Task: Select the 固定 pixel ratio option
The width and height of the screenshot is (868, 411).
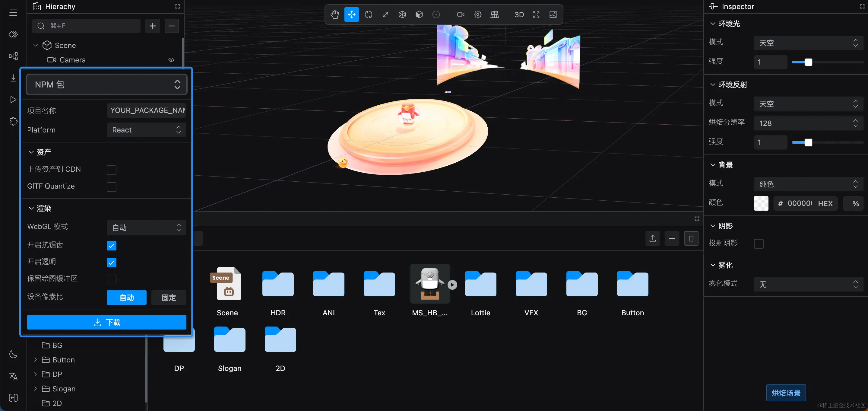Action: [169, 297]
